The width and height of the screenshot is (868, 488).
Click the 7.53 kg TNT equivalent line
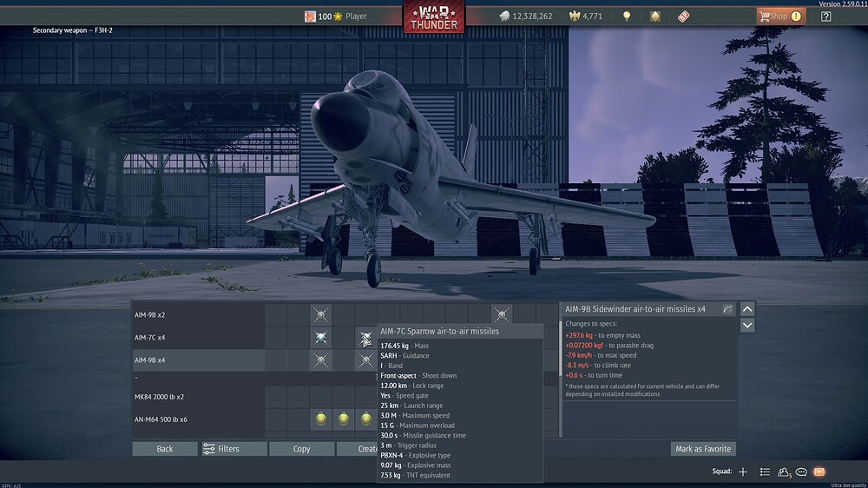(415, 475)
